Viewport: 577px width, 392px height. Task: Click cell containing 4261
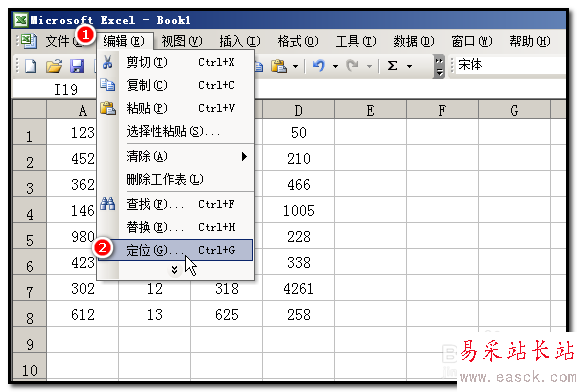point(298,288)
